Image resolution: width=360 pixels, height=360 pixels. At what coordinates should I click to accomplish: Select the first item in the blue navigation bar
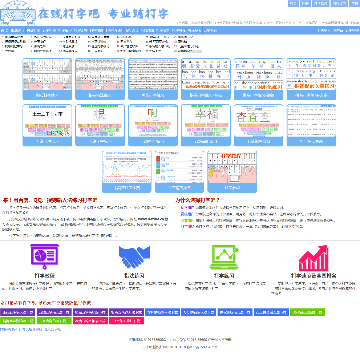point(4,30)
